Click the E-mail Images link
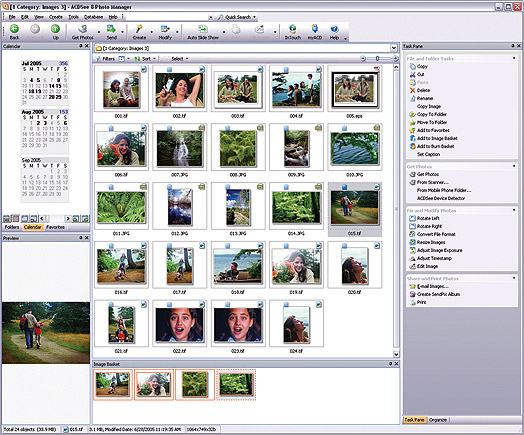Image resolution: width=524 pixels, height=435 pixels. pos(433,286)
